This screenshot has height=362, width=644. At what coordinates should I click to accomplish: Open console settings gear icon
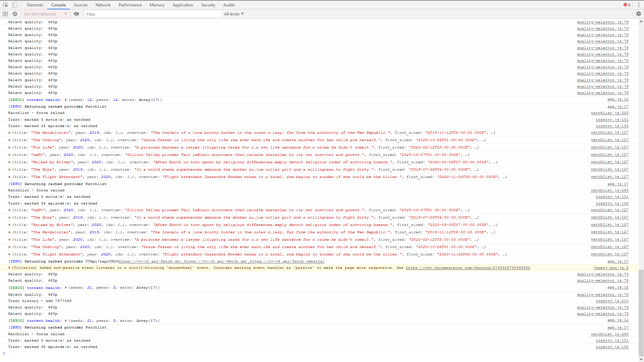click(639, 14)
